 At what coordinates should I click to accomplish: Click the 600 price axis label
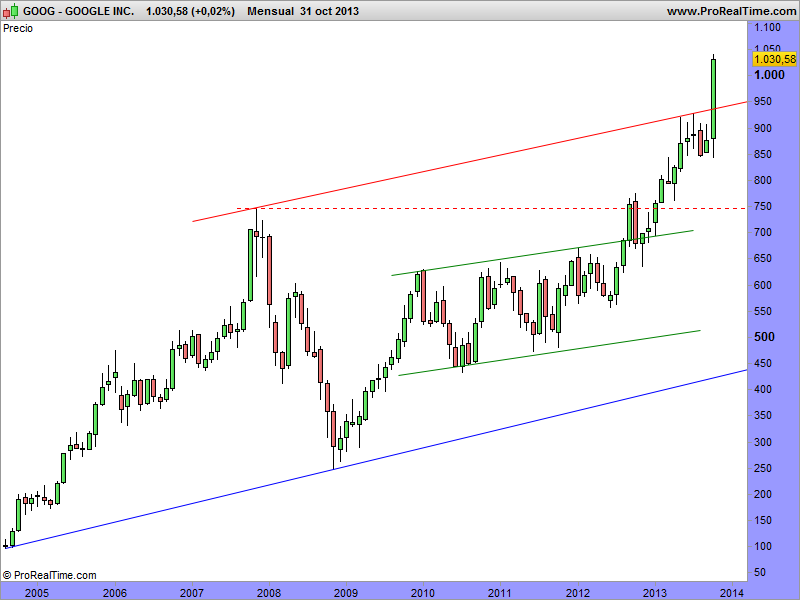[763, 285]
